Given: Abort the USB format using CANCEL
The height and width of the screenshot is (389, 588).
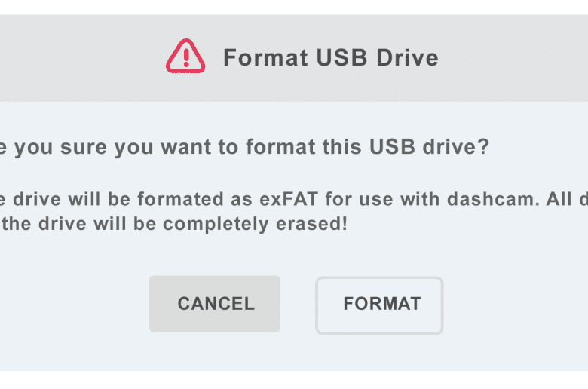Looking at the screenshot, I should click(x=215, y=304).
